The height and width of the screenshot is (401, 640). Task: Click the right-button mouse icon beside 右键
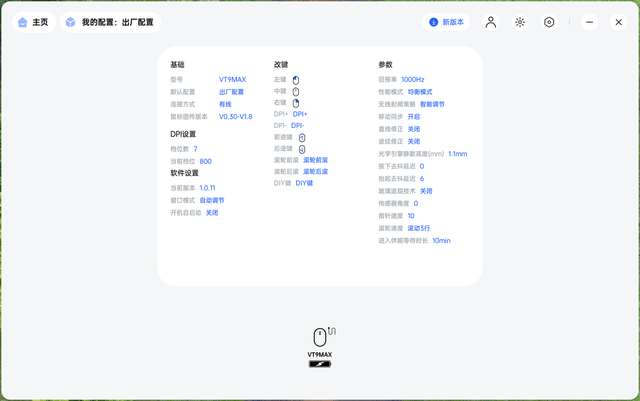[x=296, y=103]
